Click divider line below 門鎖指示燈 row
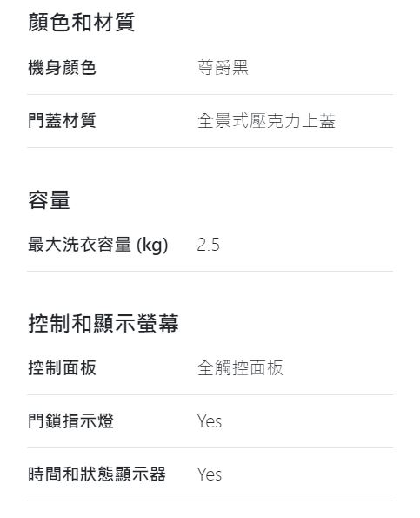The width and height of the screenshot is (420, 518). pos(210,448)
